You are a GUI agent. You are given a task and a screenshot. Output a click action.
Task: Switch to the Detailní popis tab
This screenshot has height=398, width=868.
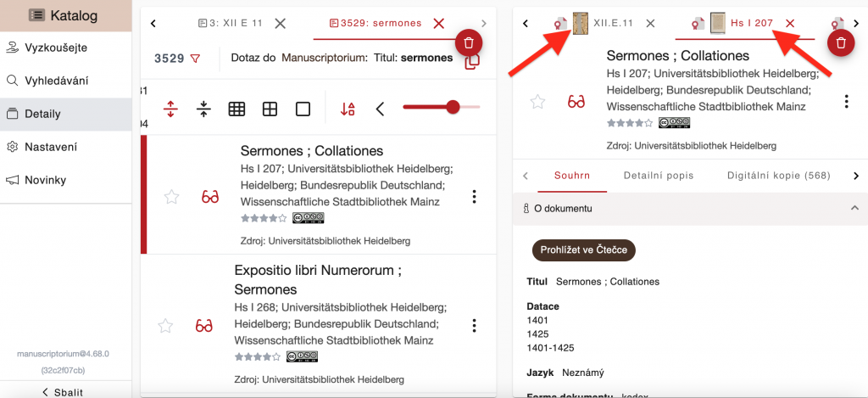(x=658, y=176)
